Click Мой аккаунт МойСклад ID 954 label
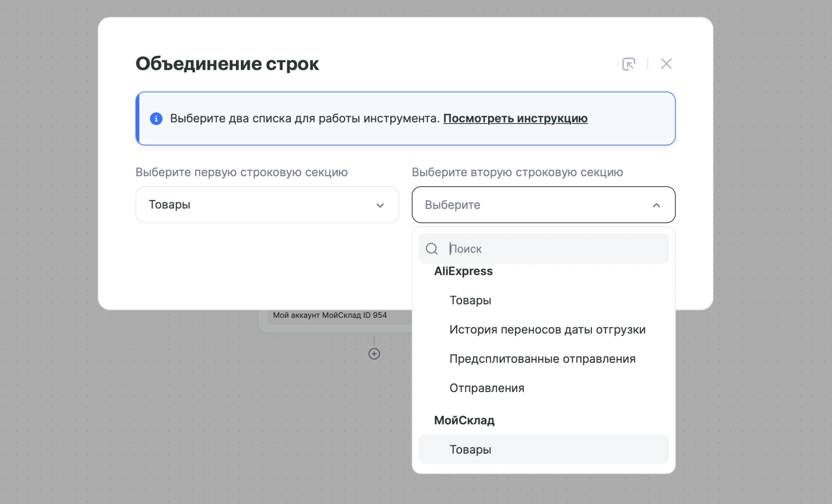Image resolution: width=832 pixels, height=504 pixels. point(330,315)
